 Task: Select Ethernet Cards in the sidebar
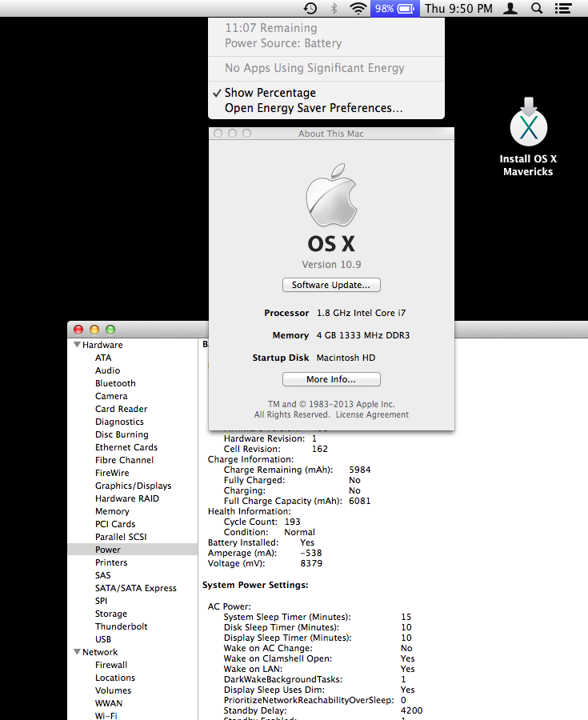(126, 447)
